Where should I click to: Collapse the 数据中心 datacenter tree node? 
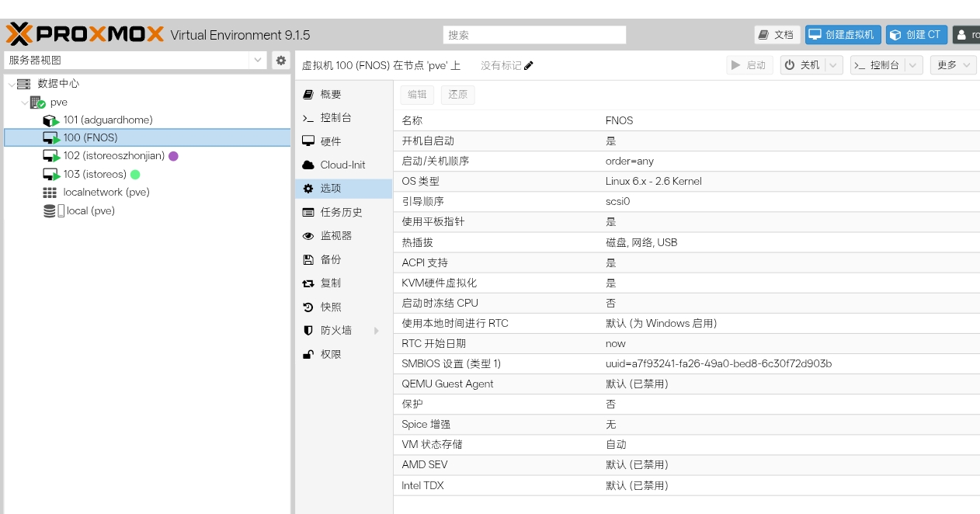click(x=11, y=84)
